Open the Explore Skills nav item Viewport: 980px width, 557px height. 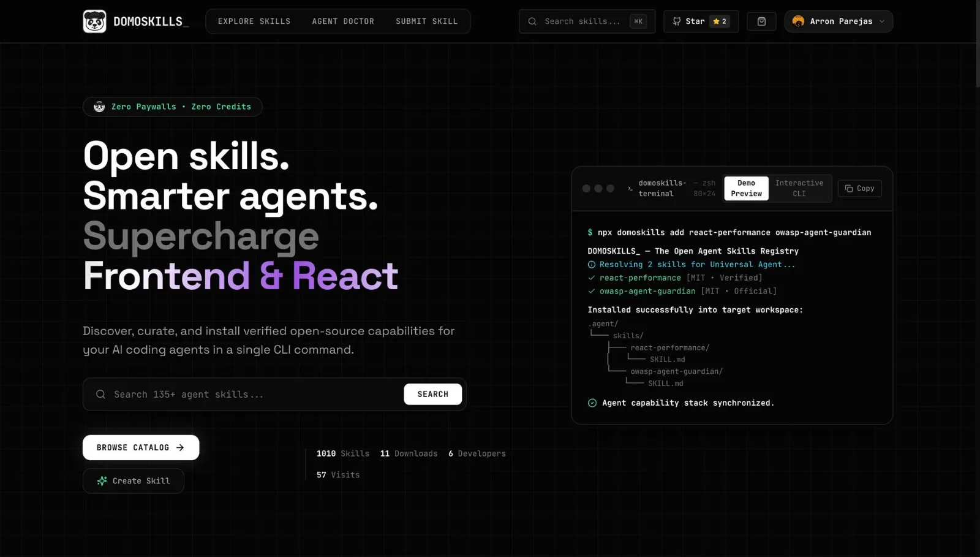254,21
